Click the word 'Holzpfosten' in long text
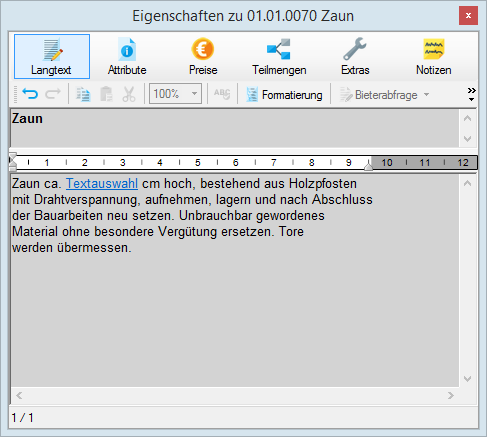The width and height of the screenshot is (487, 437). [x=323, y=184]
